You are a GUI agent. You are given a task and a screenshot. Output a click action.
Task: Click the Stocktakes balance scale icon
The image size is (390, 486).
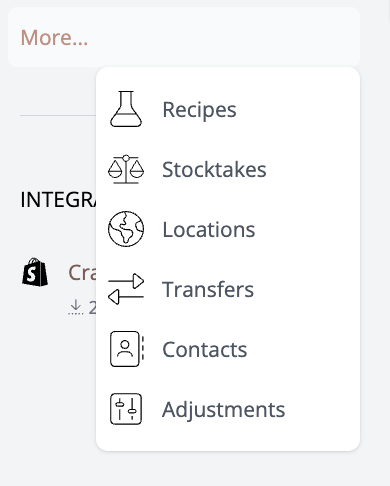[126, 169]
